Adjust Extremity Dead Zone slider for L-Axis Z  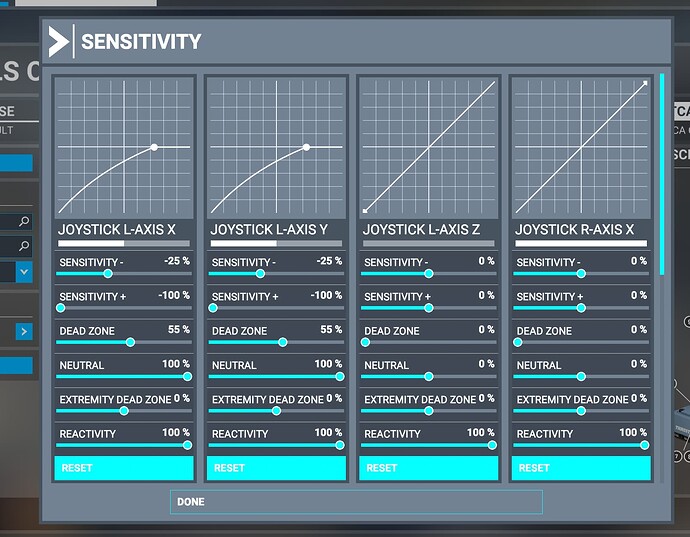pyautogui.click(x=429, y=411)
